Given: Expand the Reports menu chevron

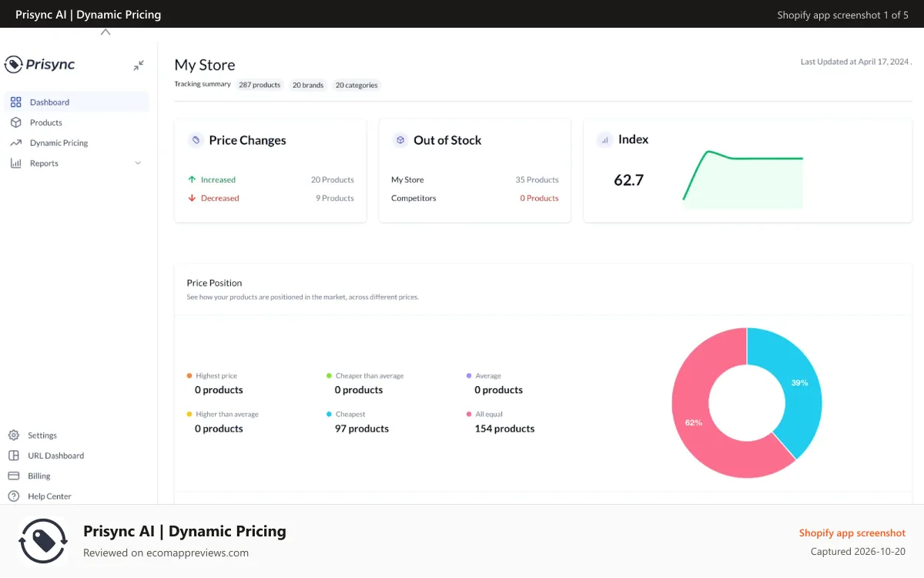Looking at the screenshot, I should (138, 163).
